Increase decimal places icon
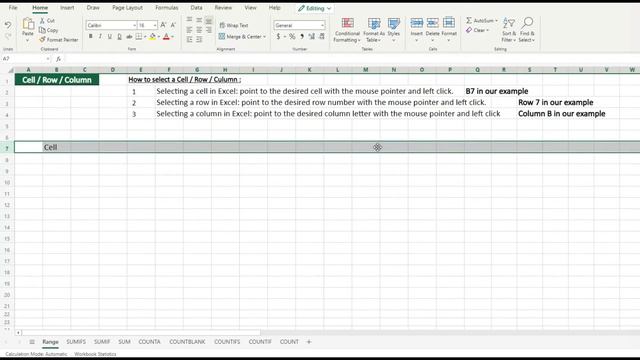This screenshot has height=360, width=640. (x=312, y=37)
